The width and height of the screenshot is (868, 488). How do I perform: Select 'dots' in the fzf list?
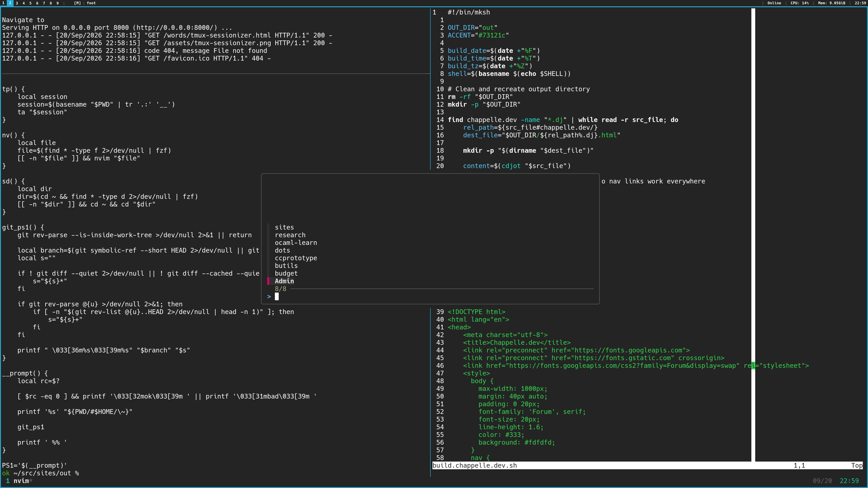coord(282,251)
